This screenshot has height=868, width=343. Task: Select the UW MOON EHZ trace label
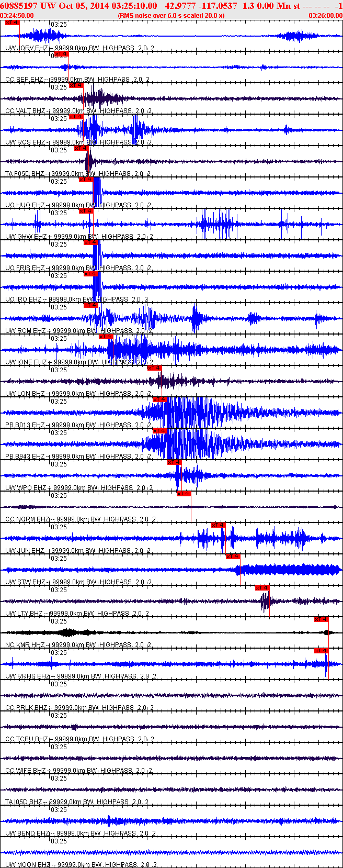[81, 865]
